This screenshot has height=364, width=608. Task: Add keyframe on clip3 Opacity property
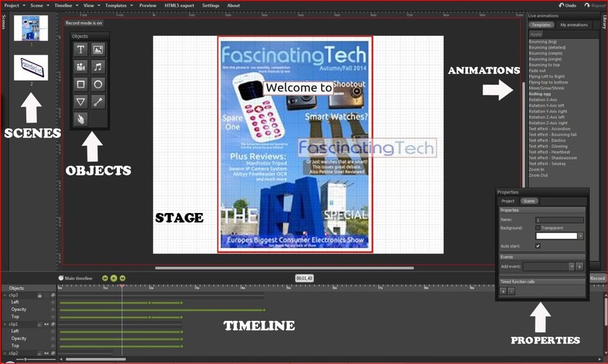point(53,310)
